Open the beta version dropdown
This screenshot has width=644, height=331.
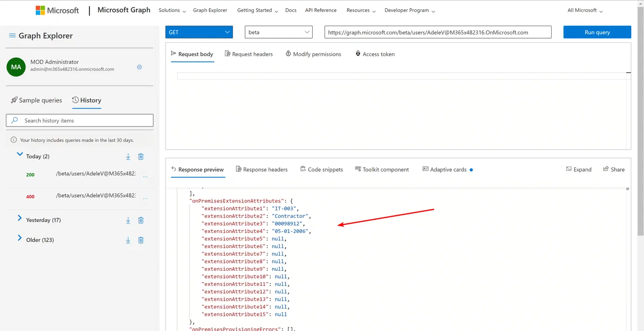coord(279,32)
